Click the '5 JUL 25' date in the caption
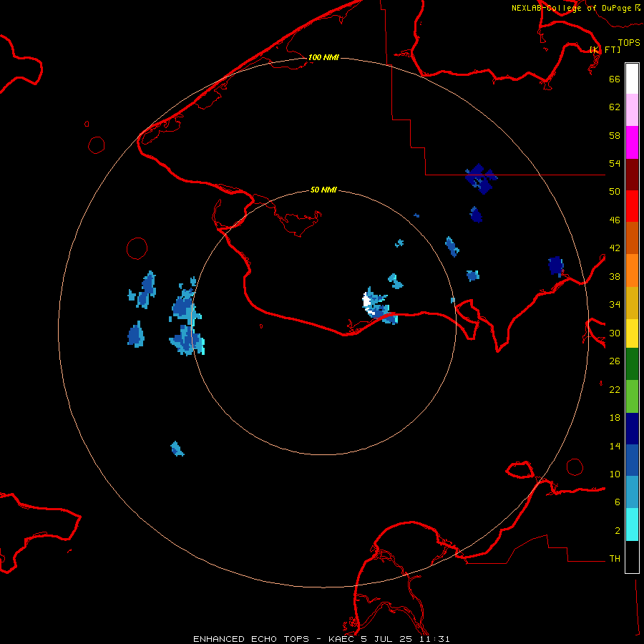The height and width of the screenshot is (644, 644). (x=387, y=639)
